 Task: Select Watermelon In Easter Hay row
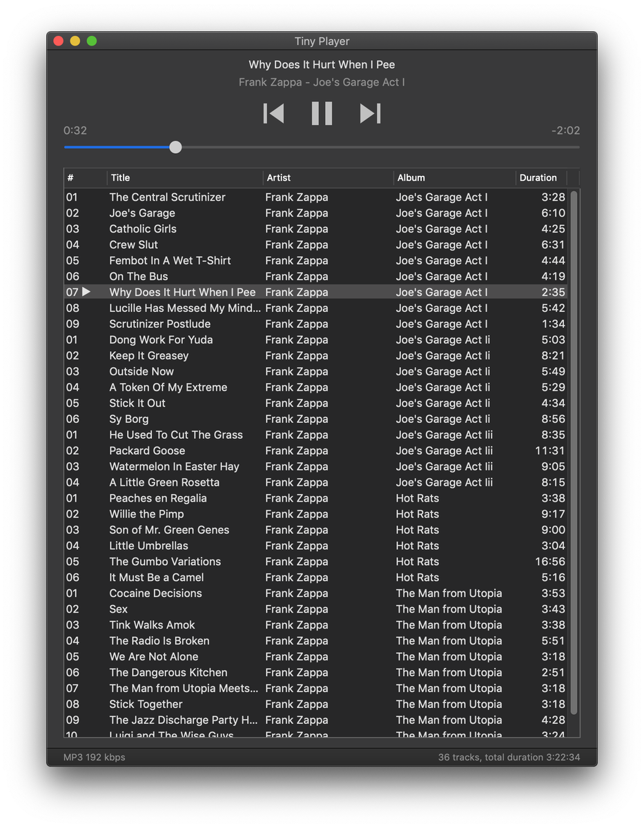click(x=315, y=466)
